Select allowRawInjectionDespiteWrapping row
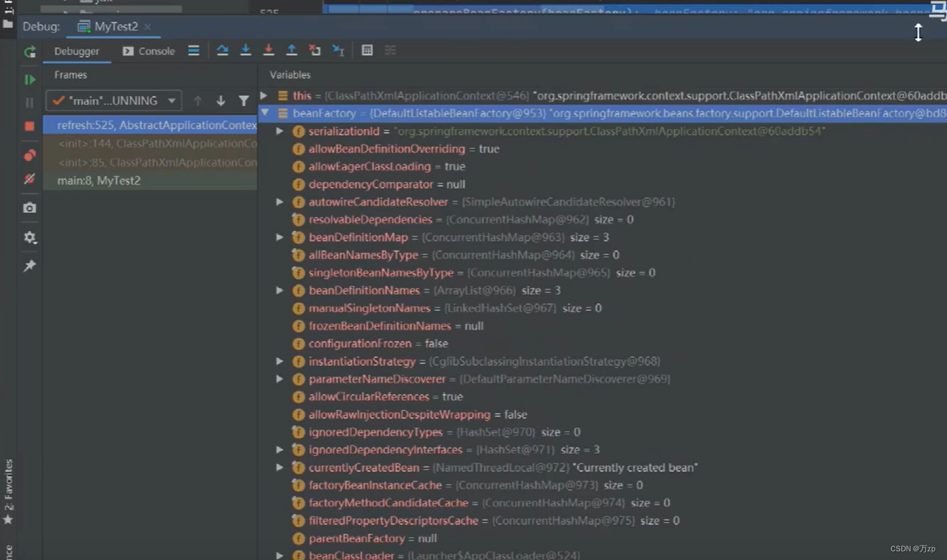947x560 pixels. coord(602,414)
